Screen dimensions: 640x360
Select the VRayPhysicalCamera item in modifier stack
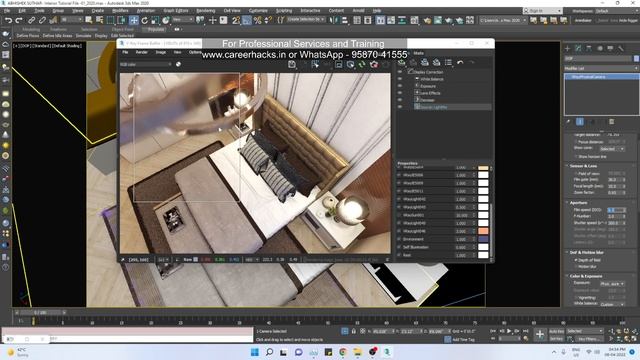(601, 77)
